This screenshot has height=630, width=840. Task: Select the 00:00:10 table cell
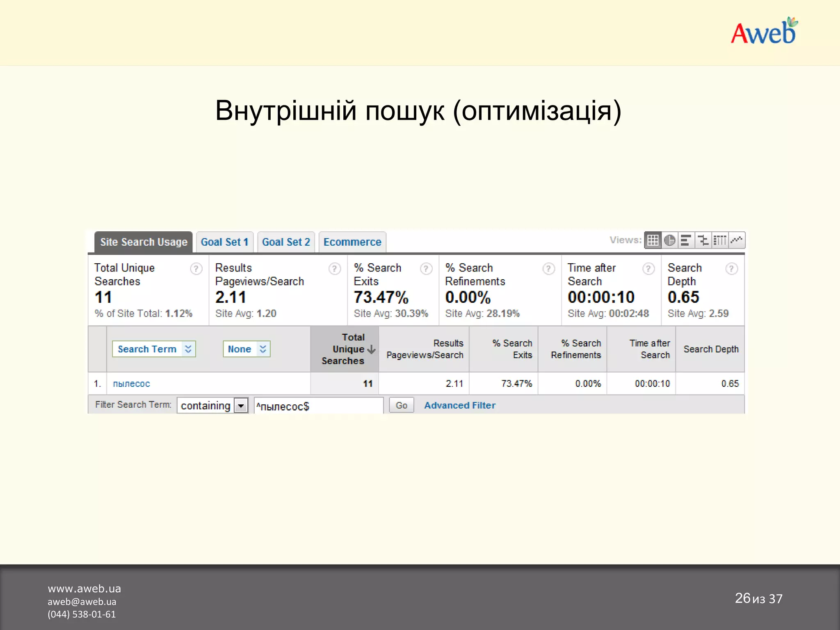pyautogui.click(x=641, y=383)
